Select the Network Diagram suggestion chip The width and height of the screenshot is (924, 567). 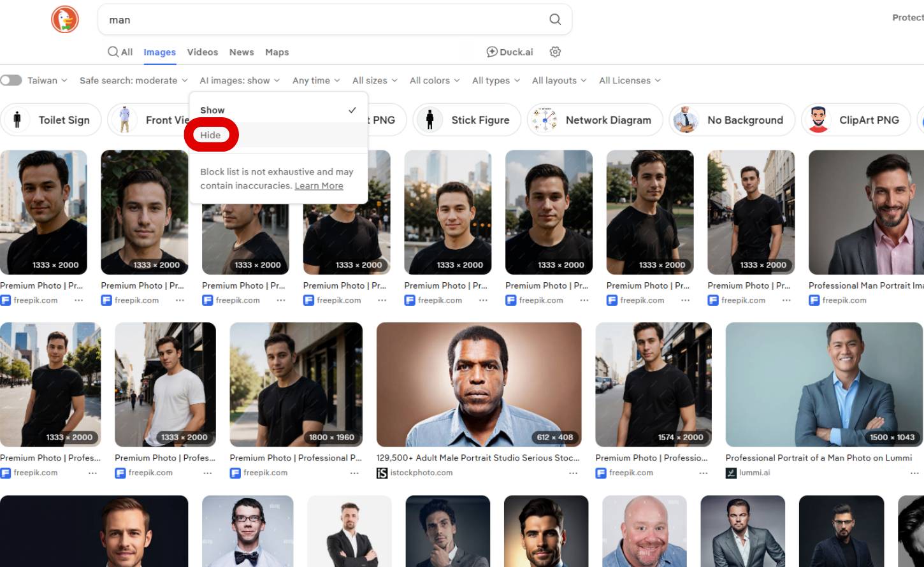pyautogui.click(x=595, y=120)
